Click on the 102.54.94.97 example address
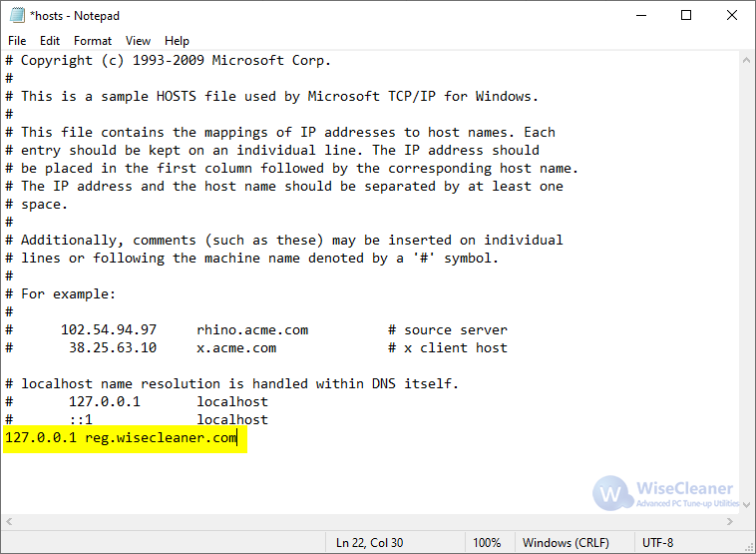Screen dimensions: 756x554 coord(109,330)
